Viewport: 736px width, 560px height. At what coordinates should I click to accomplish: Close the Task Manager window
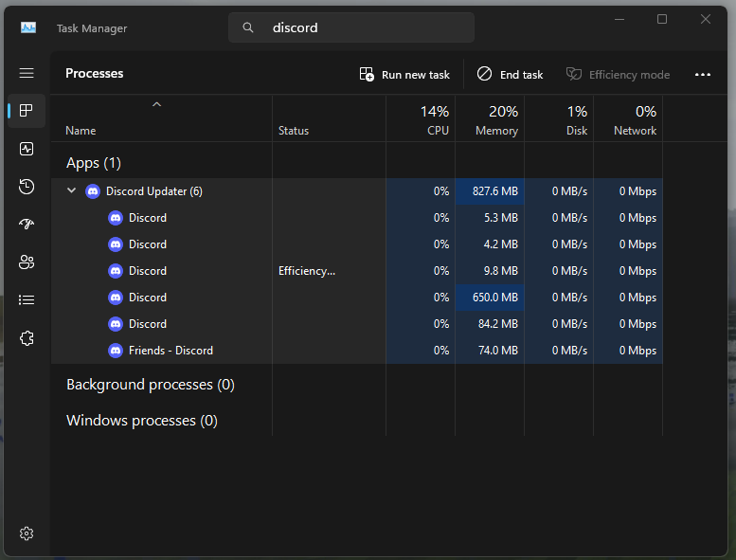(705, 19)
